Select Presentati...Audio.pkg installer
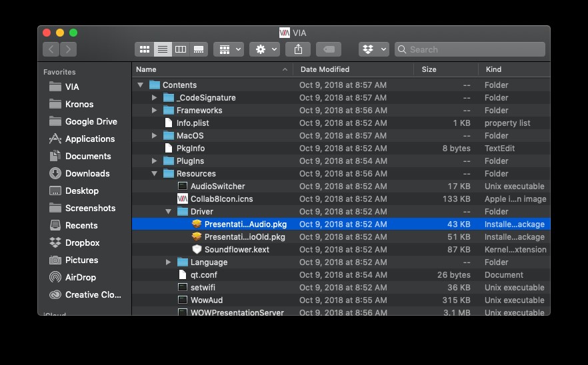 (341, 224)
